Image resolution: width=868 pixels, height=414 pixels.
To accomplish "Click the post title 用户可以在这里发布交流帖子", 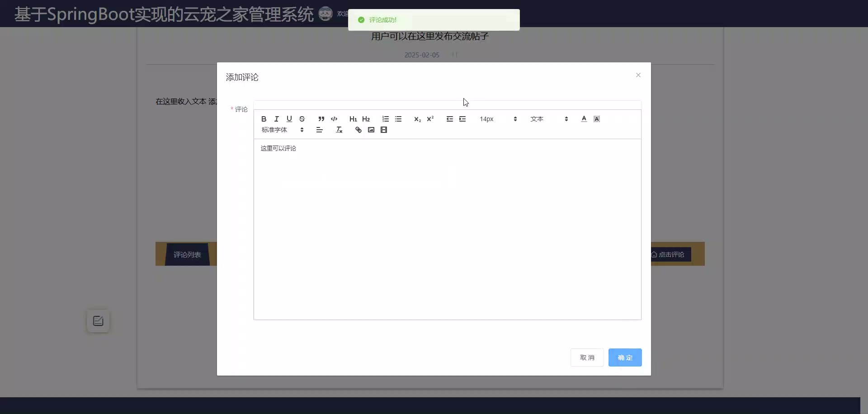I will point(430,36).
